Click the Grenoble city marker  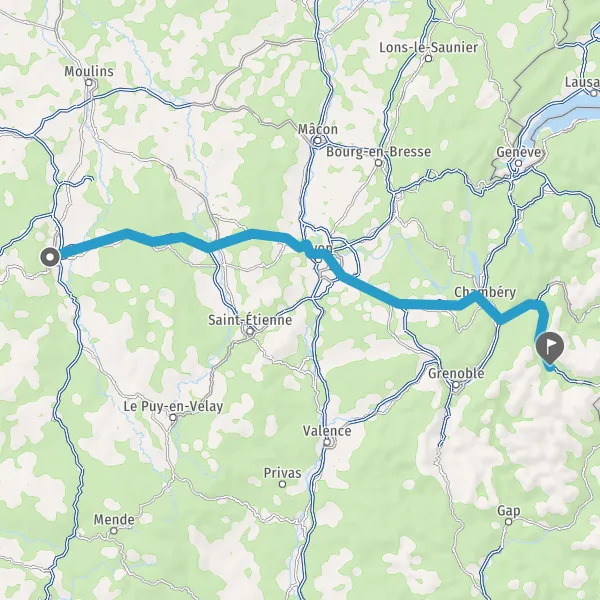click(x=456, y=385)
